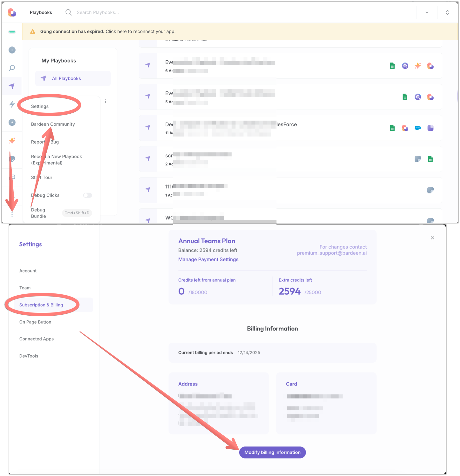Open the orange sparkle Magic Box icon

[12, 141]
